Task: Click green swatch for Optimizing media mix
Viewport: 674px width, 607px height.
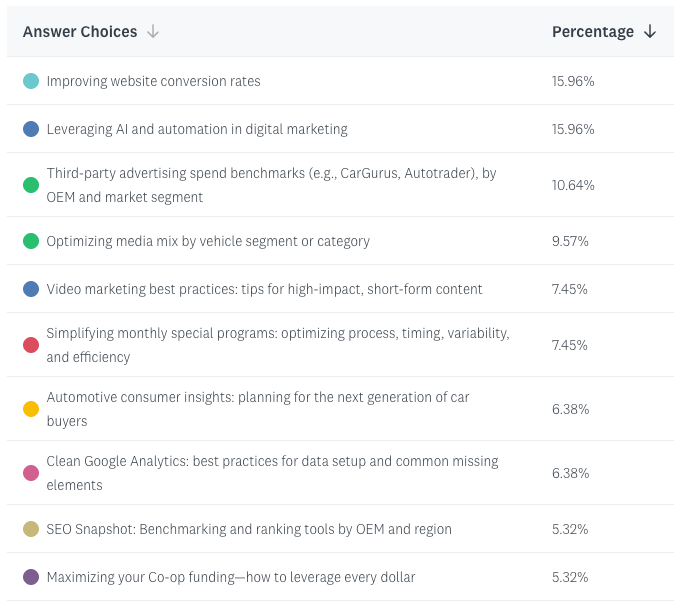Action: [31, 241]
